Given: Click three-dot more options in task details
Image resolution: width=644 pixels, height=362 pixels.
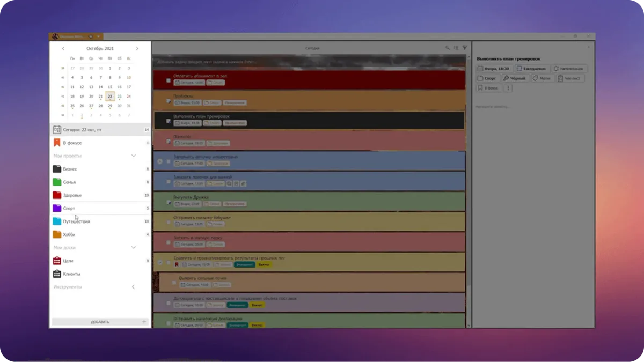Looking at the screenshot, I should coord(508,88).
